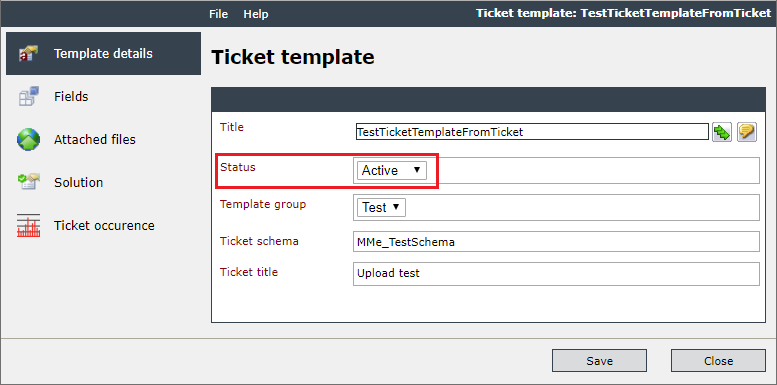Select the Fields tab label
This screenshot has width=777, height=385.
71,97
